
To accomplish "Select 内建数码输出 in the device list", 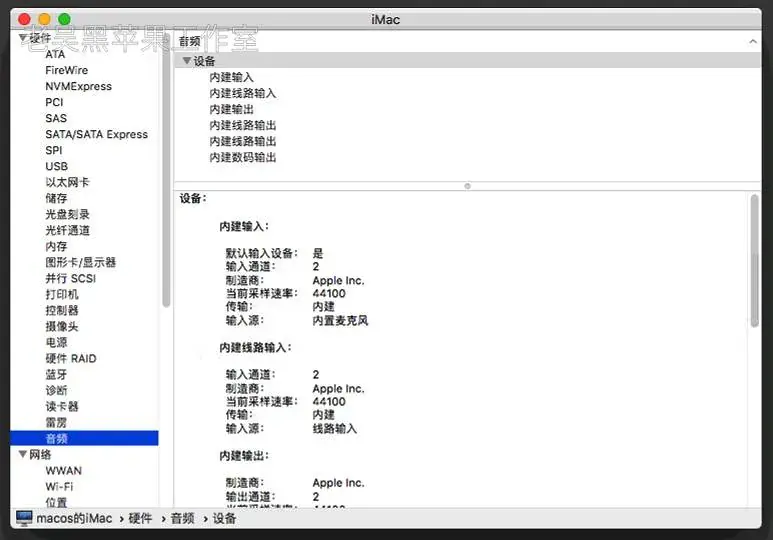I will pyautogui.click(x=243, y=157).
